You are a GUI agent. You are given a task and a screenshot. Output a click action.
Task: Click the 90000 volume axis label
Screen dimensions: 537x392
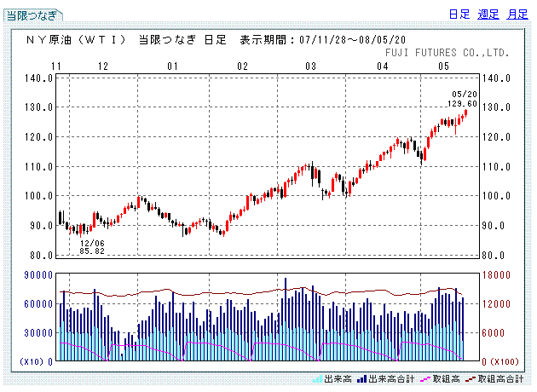pos(38,274)
